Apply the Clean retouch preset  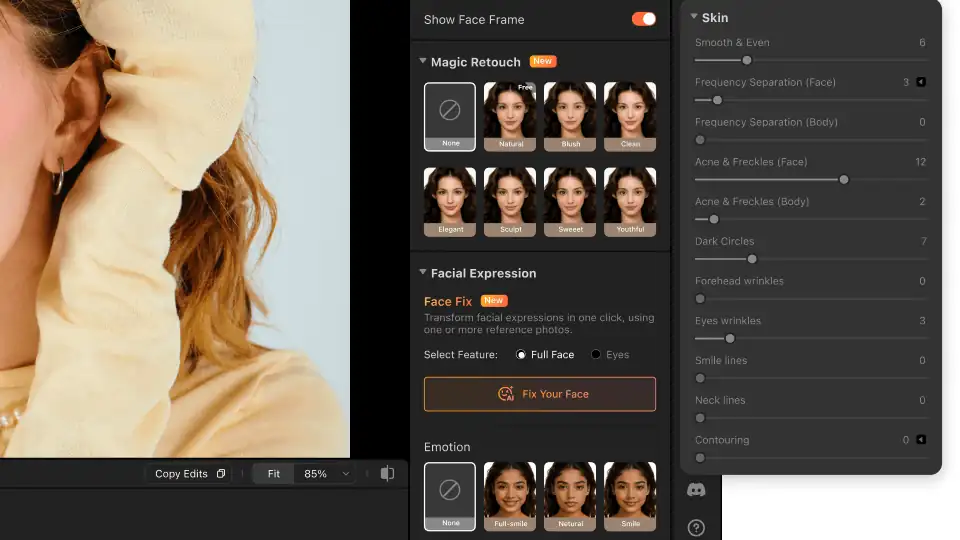(x=629, y=116)
